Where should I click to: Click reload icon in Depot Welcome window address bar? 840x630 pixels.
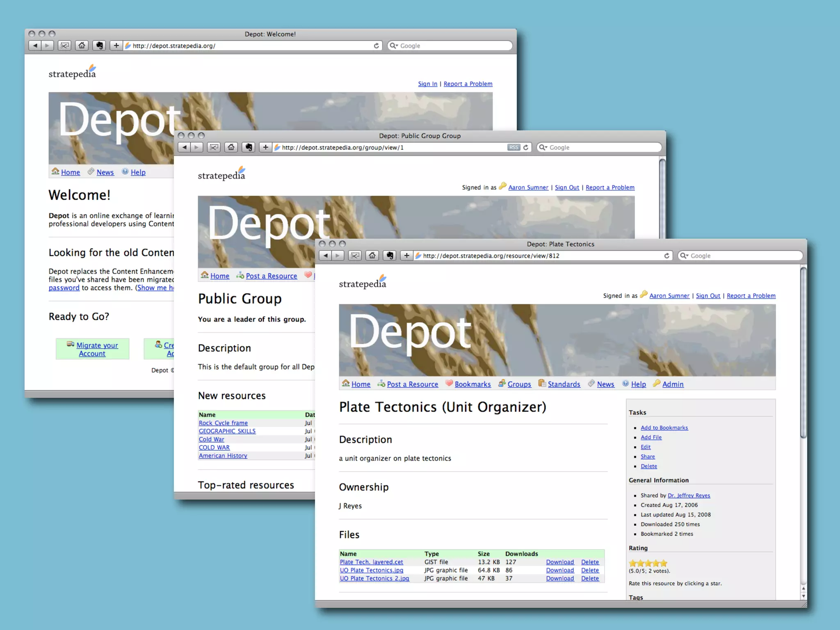pyautogui.click(x=376, y=46)
